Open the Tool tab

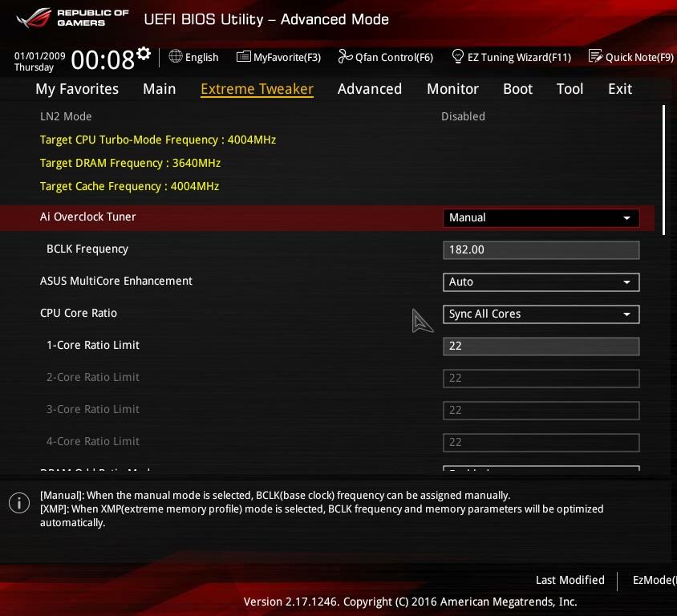click(570, 89)
